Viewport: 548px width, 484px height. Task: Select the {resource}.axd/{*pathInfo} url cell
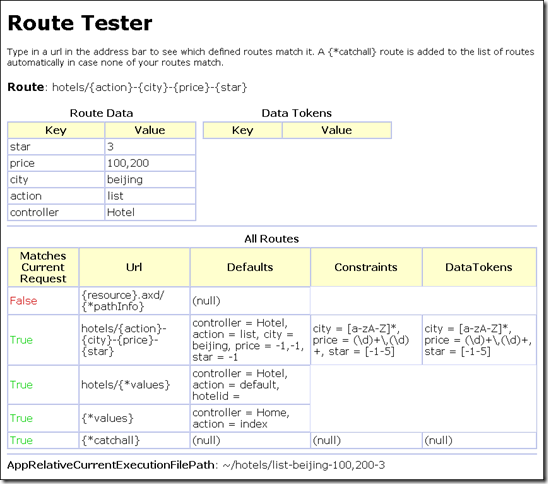pyautogui.click(x=134, y=301)
